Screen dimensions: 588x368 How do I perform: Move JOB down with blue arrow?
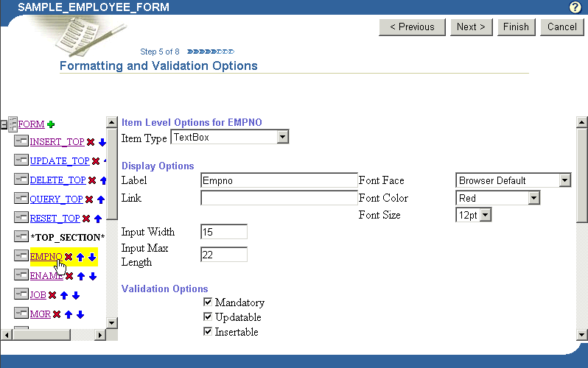76,295
